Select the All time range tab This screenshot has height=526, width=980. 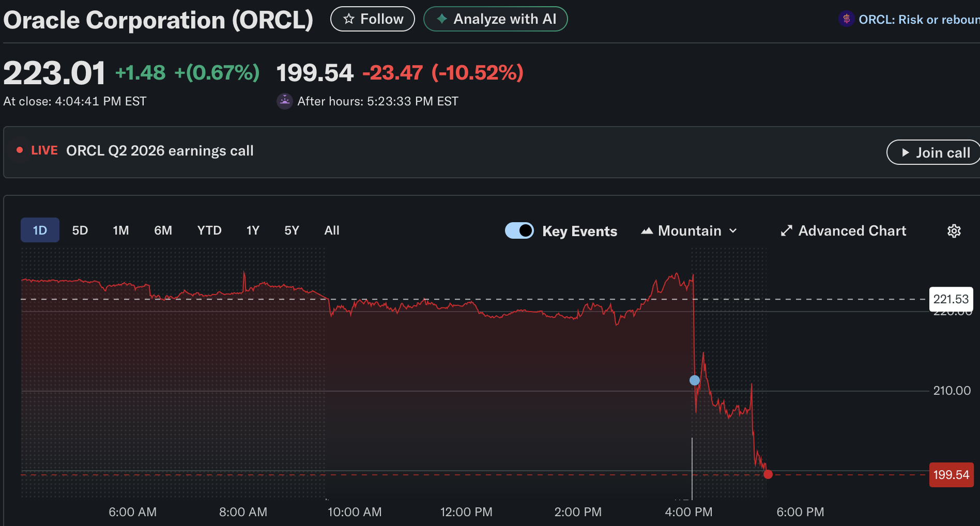(x=332, y=230)
